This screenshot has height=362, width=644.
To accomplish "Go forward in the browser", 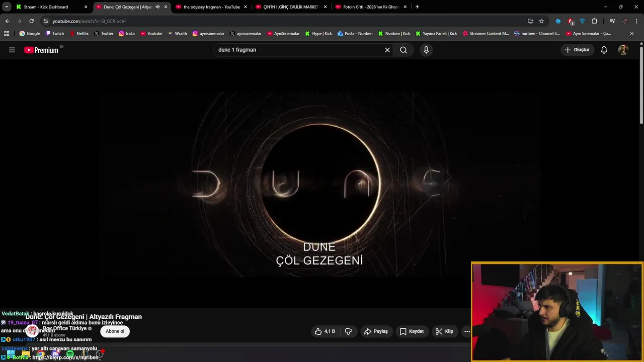I will coord(19,21).
